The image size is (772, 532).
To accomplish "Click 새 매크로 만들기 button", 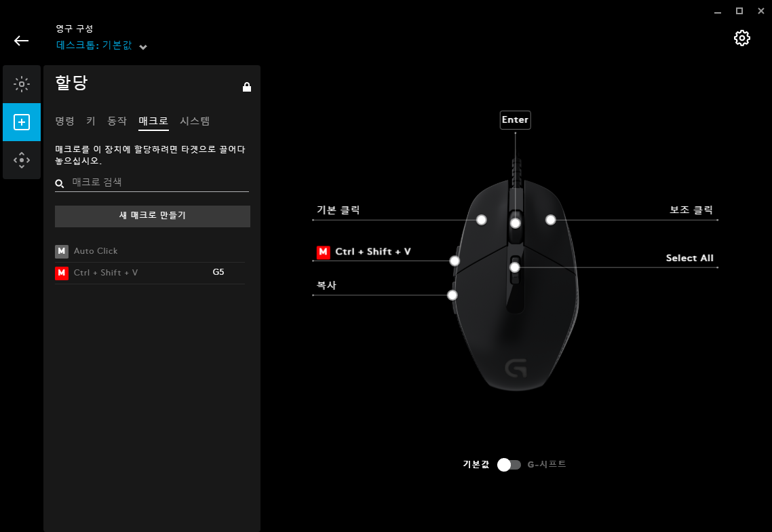I will (x=153, y=216).
